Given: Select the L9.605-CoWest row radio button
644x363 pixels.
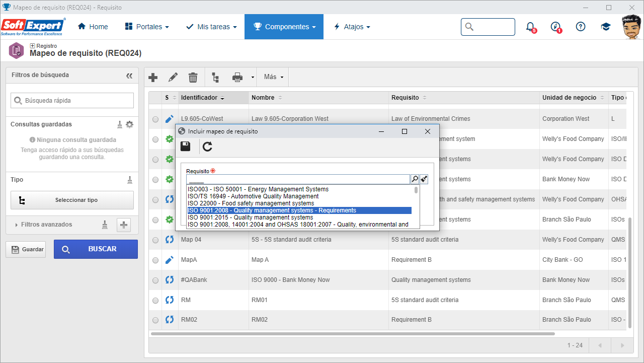Looking at the screenshot, I should (x=155, y=119).
